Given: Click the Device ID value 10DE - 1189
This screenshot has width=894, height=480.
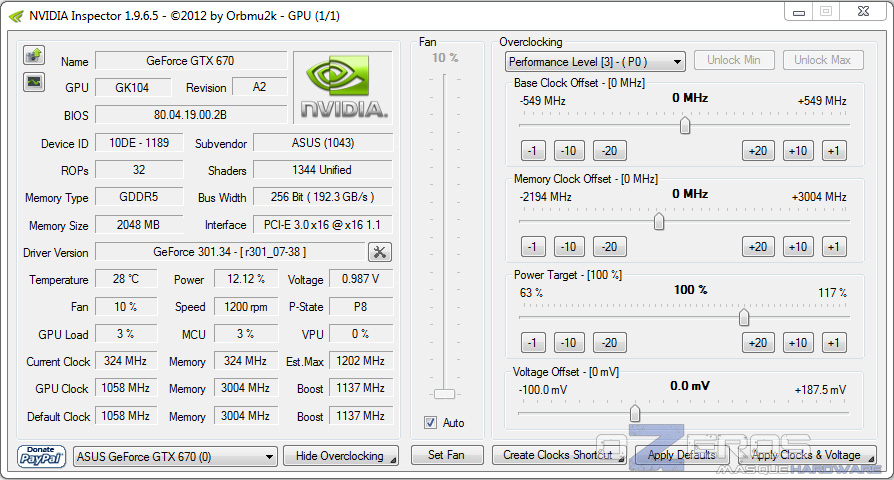Looking at the screenshot, I should [139, 143].
